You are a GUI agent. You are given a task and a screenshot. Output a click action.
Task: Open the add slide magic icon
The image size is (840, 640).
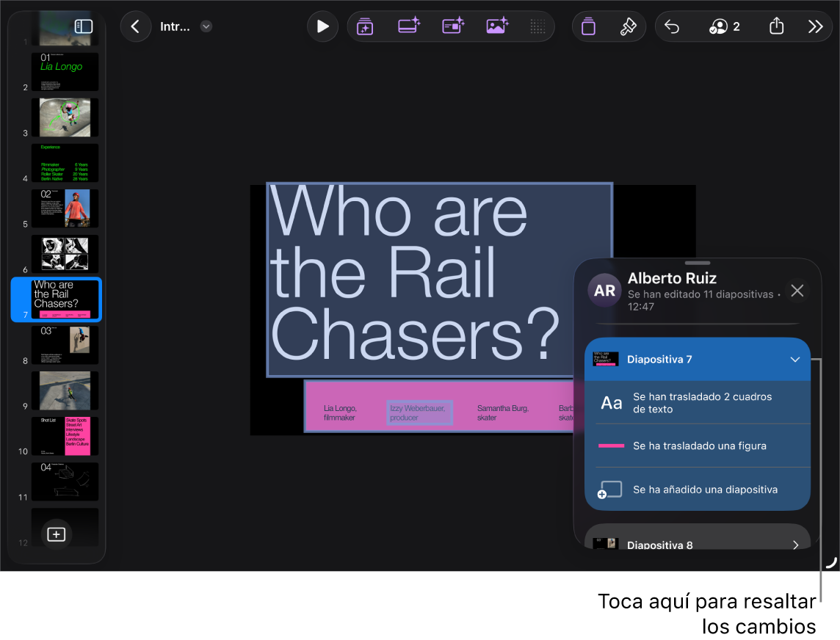pos(365,26)
